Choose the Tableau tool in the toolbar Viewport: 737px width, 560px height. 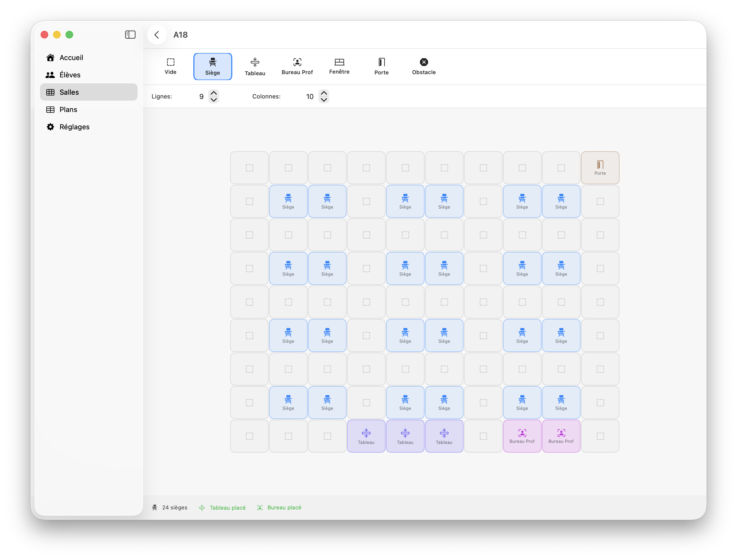pyautogui.click(x=255, y=66)
